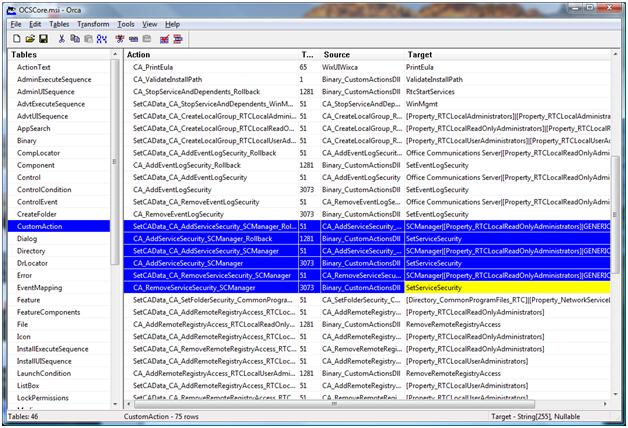Select the AppSearch table

point(34,129)
